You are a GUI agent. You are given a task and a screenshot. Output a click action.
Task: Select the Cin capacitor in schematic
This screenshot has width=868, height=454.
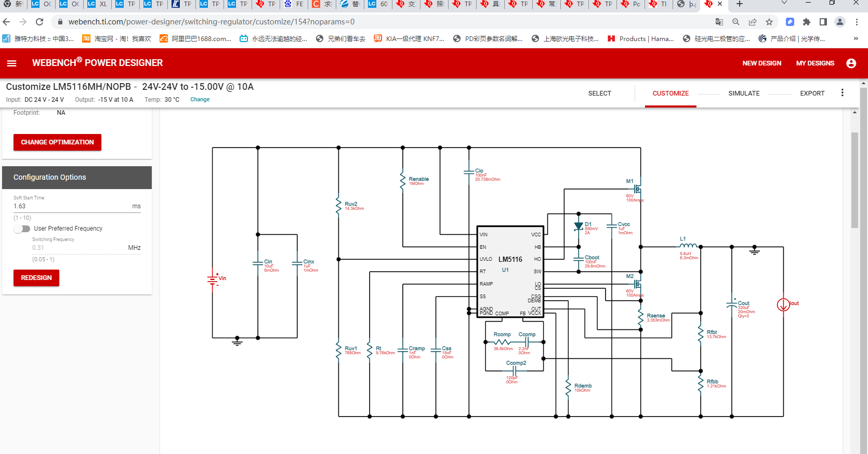pos(258,263)
